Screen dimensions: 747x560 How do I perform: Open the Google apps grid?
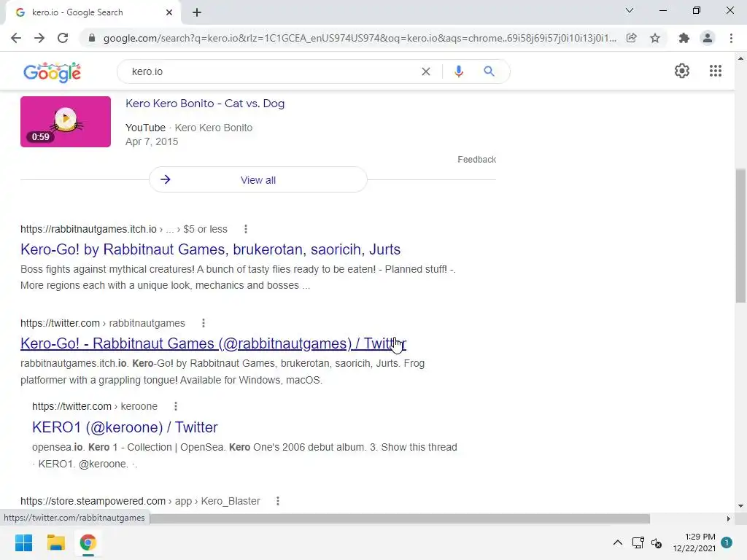click(x=716, y=71)
